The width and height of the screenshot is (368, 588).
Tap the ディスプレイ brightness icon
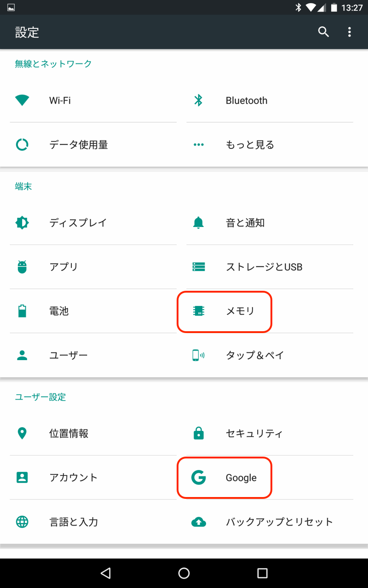point(22,223)
